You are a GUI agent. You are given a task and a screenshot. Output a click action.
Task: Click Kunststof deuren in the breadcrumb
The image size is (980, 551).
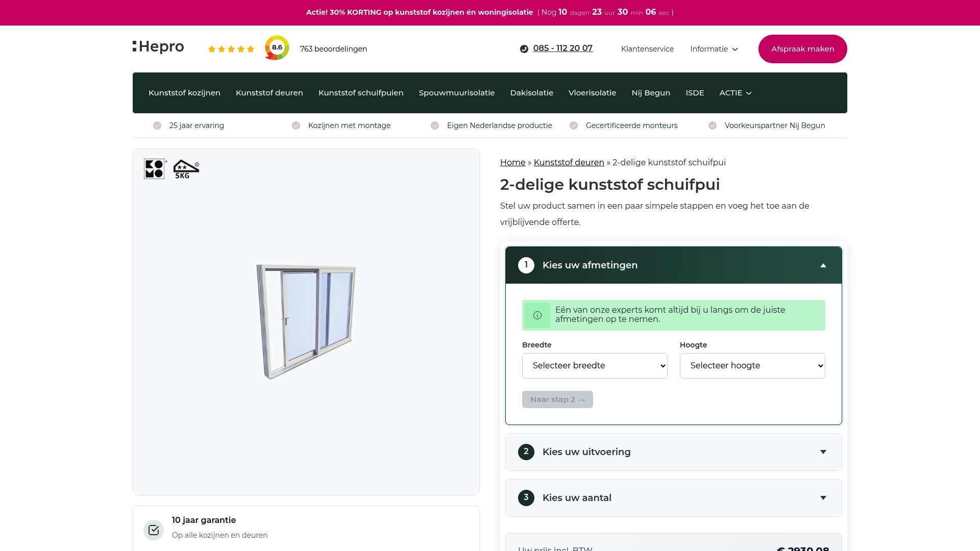coord(569,162)
